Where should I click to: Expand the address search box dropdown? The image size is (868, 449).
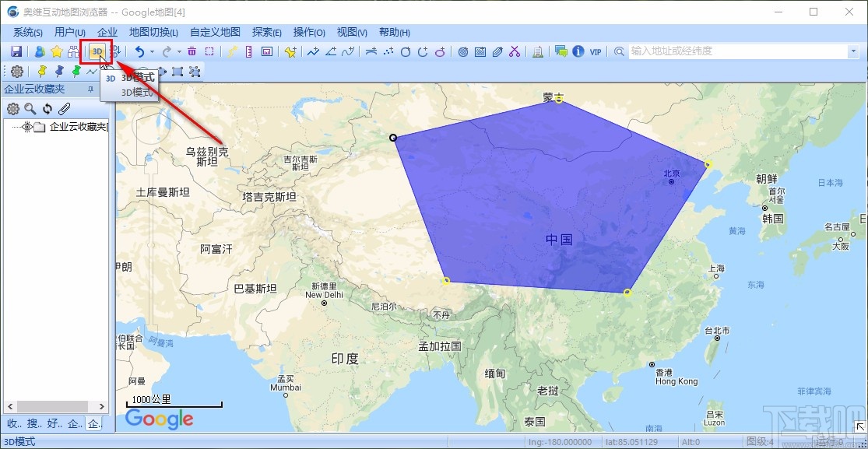852,51
